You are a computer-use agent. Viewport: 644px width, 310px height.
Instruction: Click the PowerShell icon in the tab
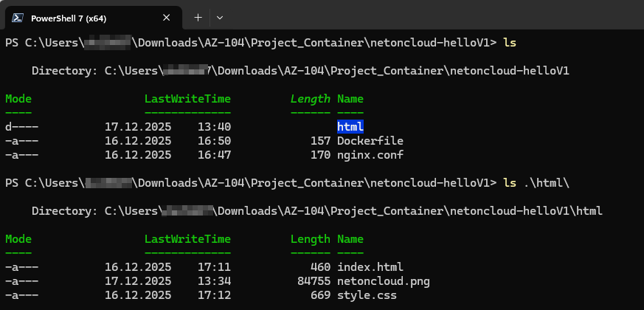click(x=17, y=17)
